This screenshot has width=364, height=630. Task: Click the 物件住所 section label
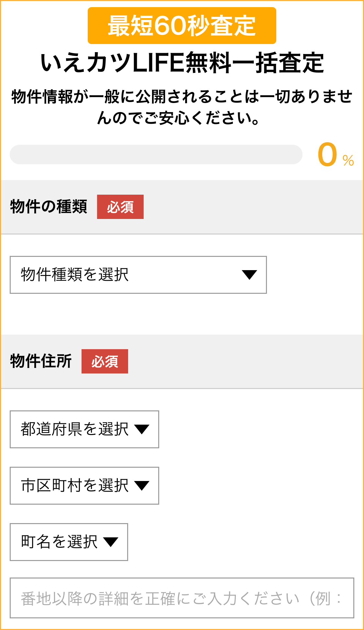tap(41, 361)
